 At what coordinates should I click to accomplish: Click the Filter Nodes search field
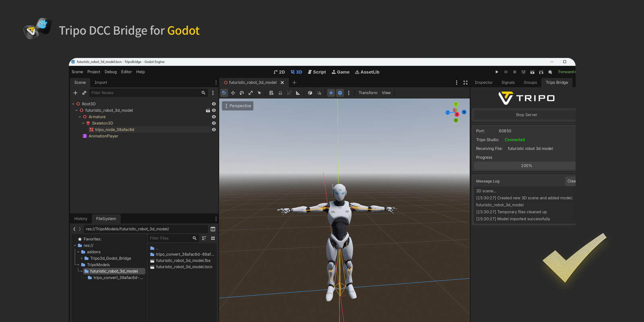[x=145, y=93]
